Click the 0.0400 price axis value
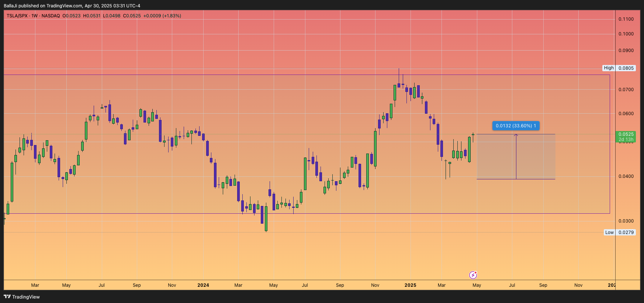 coord(626,176)
